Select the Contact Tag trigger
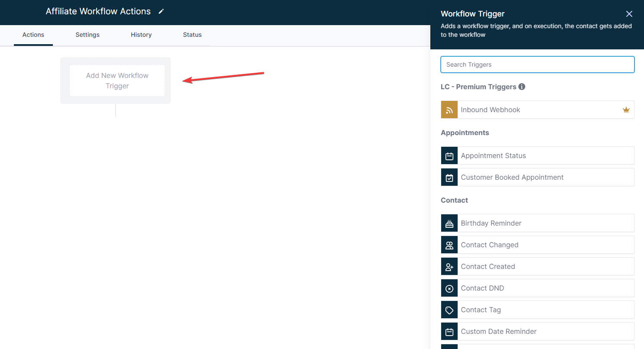Image resolution: width=644 pixels, height=349 pixels. (537, 310)
